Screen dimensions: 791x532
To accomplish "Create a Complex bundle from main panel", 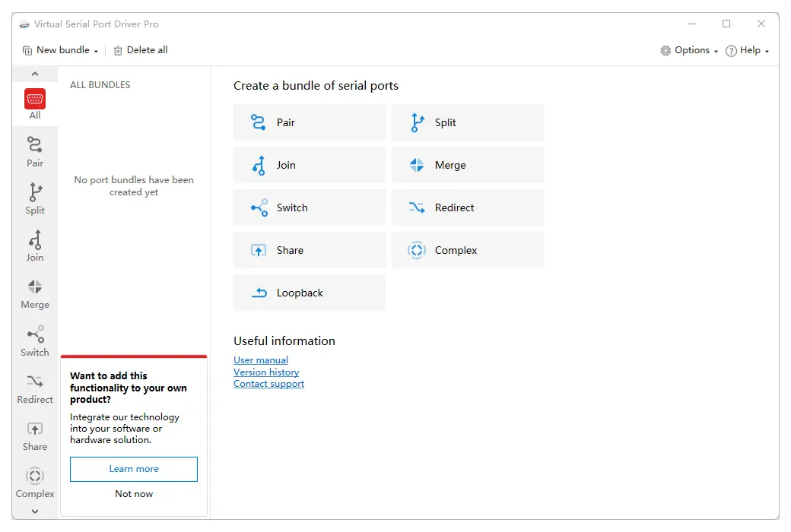I will pos(468,250).
